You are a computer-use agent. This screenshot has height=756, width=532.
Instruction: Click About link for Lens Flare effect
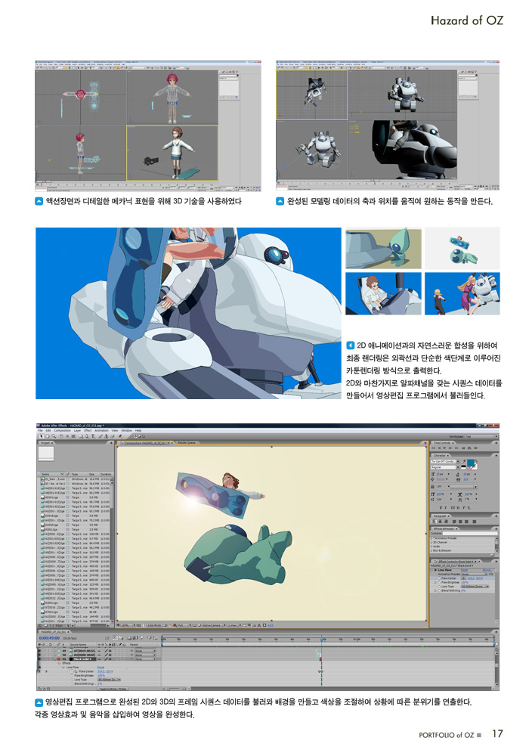coord(487,570)
